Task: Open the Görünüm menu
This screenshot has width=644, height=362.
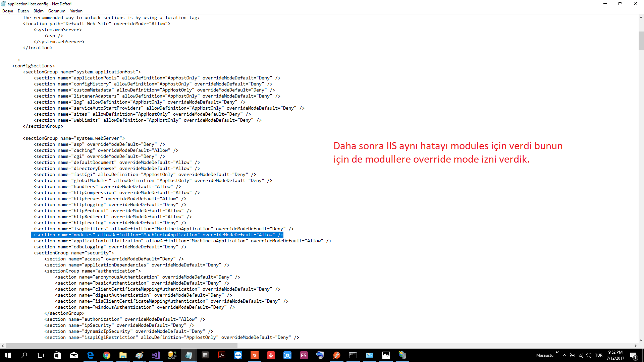Action: tap(57, 11)
